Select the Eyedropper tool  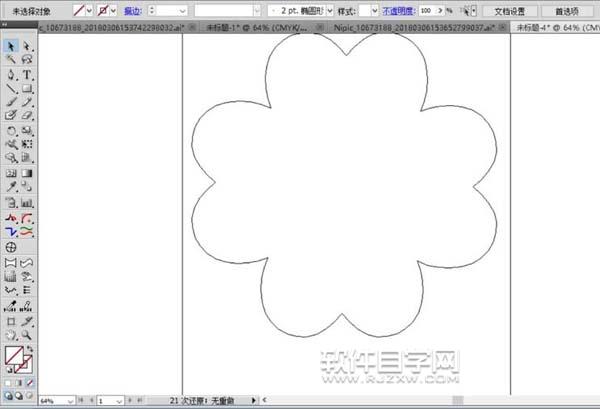point(11,187)
